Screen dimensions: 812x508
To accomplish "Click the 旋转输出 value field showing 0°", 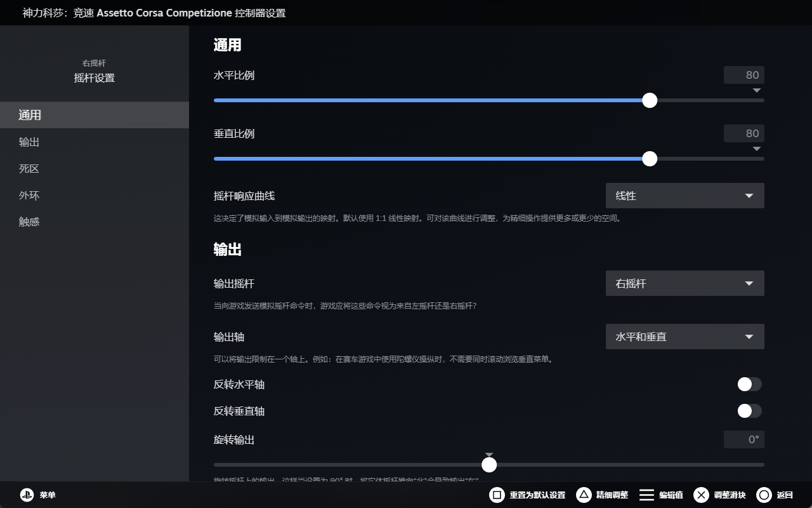I will (744, 439).
